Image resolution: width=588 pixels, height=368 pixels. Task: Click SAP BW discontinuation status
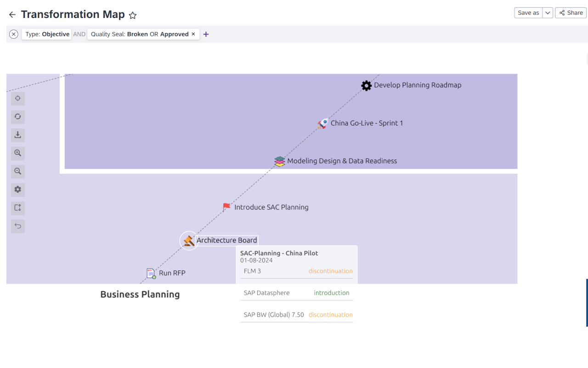click(331, 315)
